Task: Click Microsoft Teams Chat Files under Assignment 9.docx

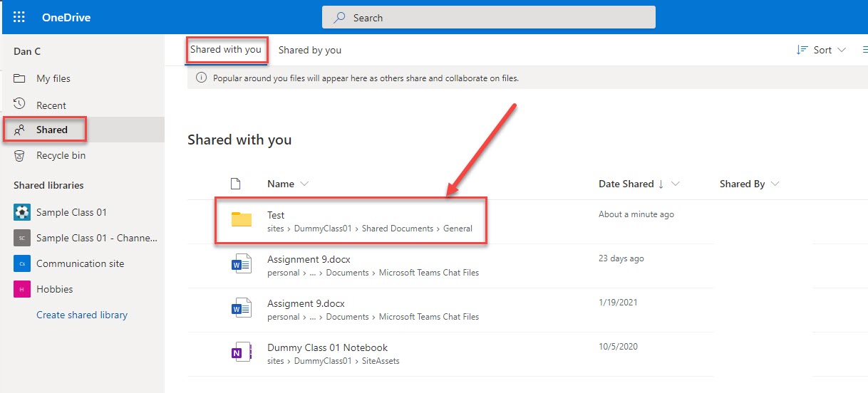Action: 429,273
